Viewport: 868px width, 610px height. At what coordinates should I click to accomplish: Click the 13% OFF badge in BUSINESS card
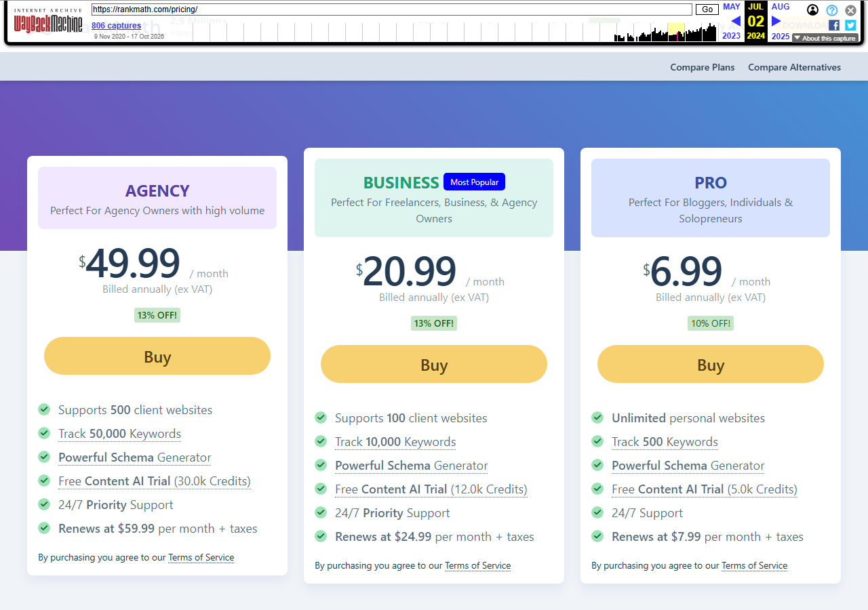click(434, 323)
